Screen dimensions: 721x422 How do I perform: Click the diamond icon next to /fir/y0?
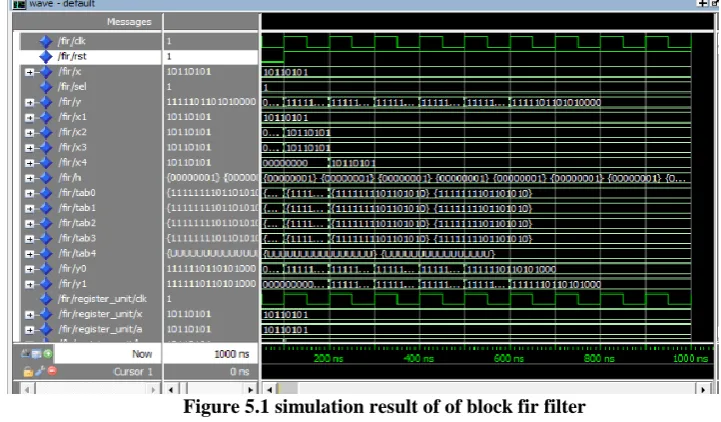[x=46, y=269]
